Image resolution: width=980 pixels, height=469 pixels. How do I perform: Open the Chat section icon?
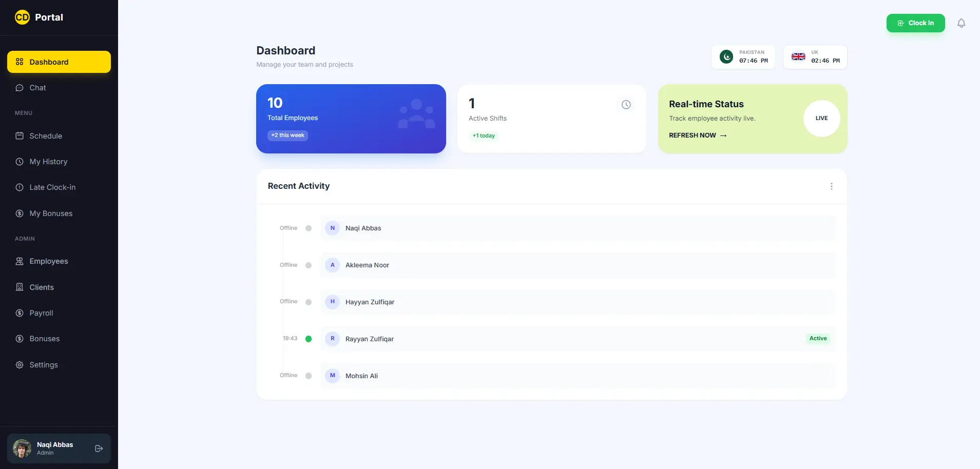[19, 87]
